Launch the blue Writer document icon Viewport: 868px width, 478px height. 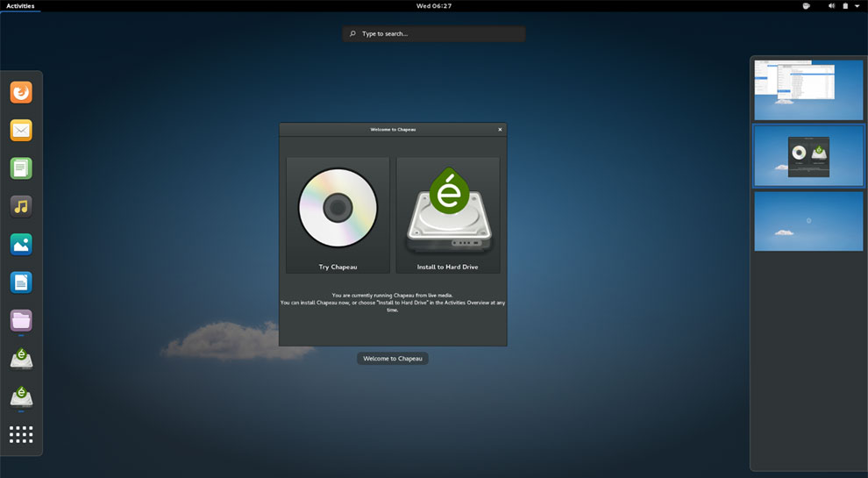(x=21, y=282)
